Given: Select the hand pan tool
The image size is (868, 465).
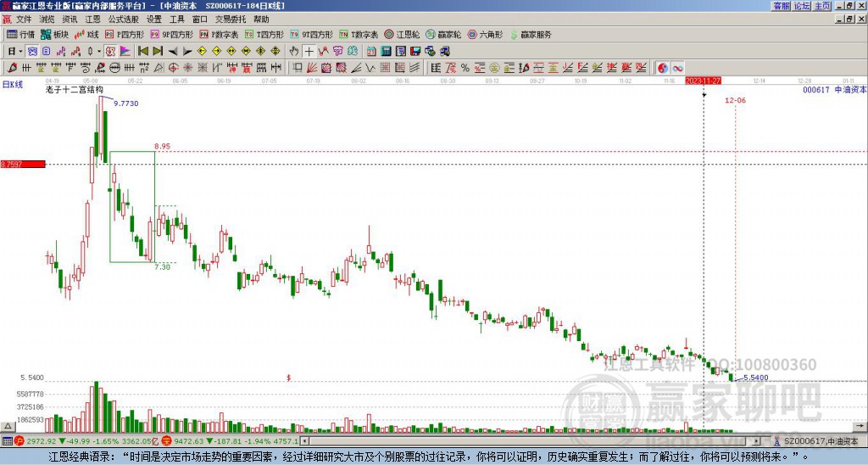Looking at the screenshot, I should [x=294, y=52].
